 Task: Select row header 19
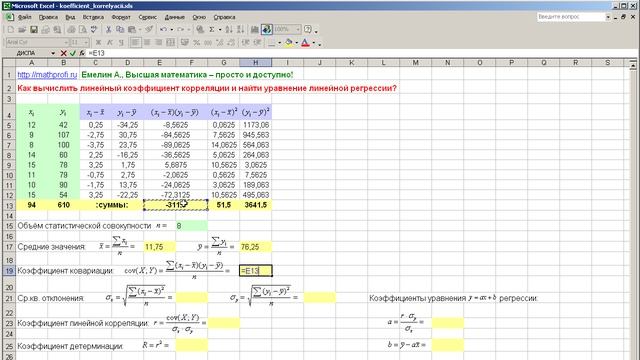pyautogui.click(x=9, y=271)
